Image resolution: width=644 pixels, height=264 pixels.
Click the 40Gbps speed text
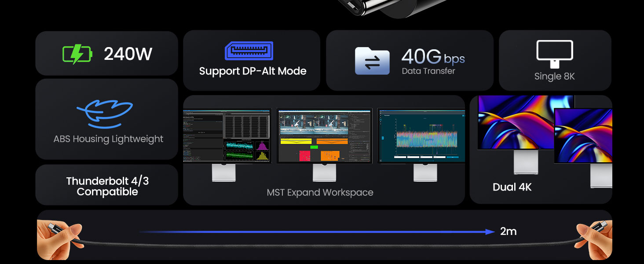point(433,57)
